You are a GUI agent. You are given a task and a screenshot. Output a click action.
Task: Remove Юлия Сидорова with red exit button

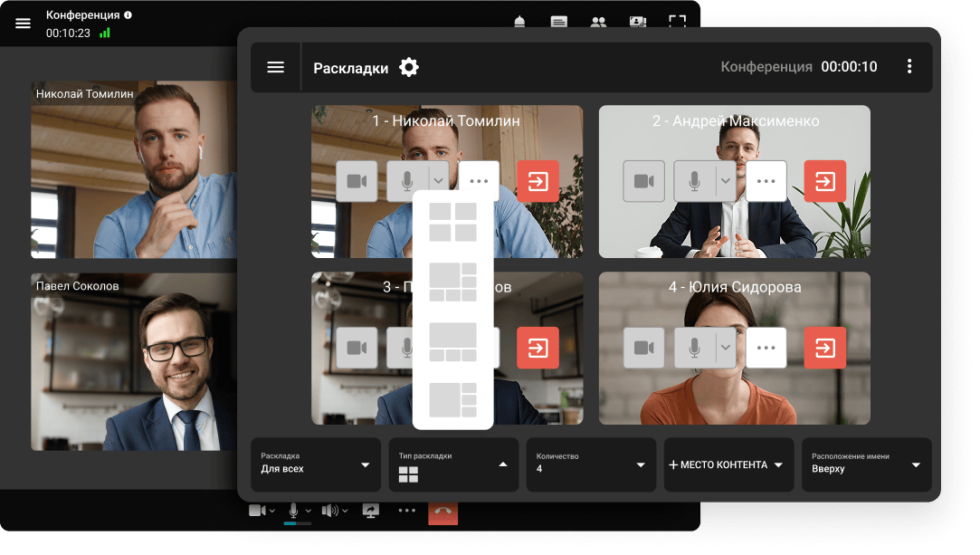pos(824,348)
